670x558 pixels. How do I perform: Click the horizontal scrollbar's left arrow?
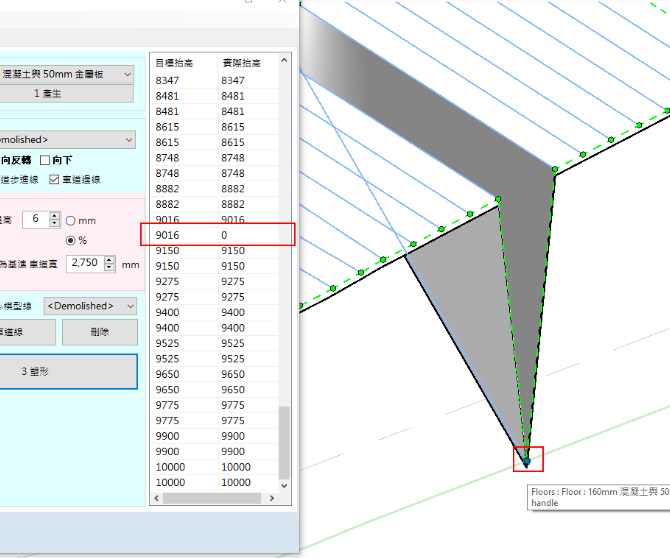point(156,498)
